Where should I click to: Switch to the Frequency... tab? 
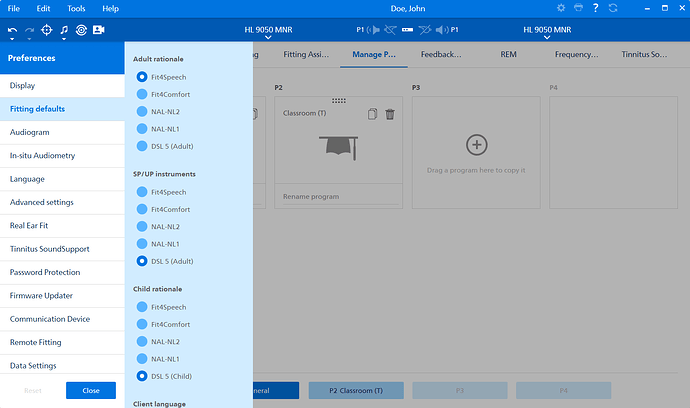coord(576,55)
